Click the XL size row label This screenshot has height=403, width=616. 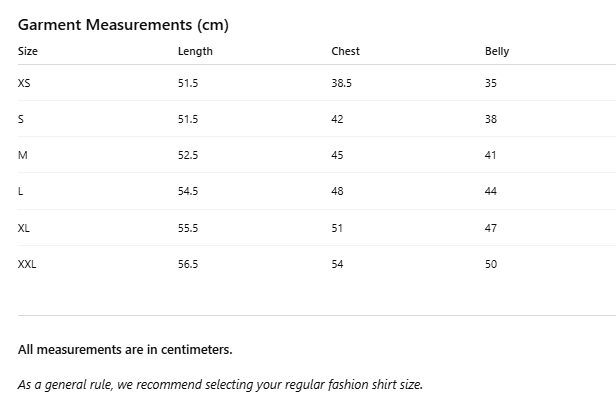[x=24, y=228]
